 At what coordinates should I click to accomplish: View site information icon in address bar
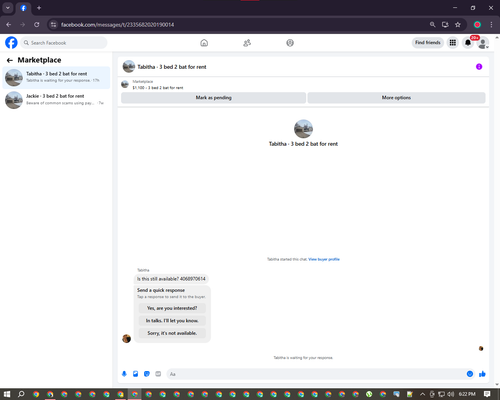53,25
